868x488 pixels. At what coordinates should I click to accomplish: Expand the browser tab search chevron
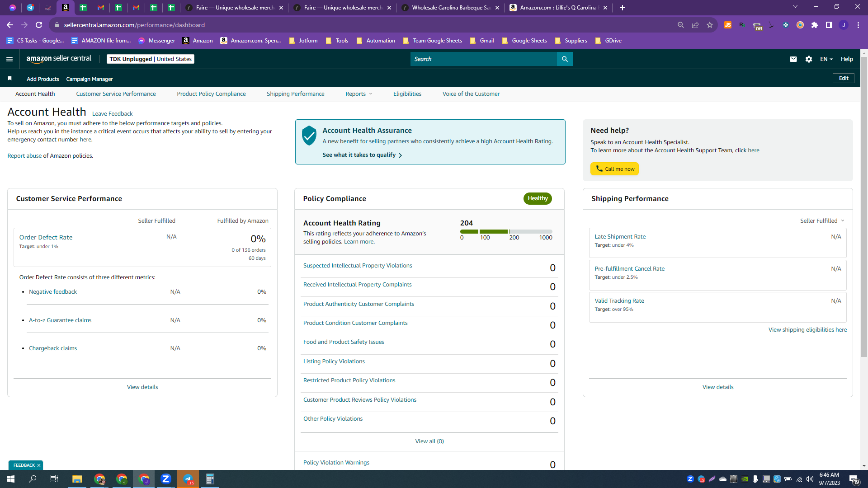click(x=795, y=7)
